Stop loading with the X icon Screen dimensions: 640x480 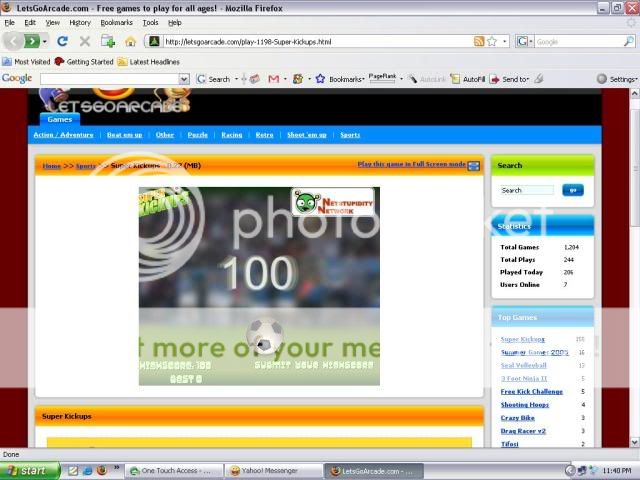point(85,41)
